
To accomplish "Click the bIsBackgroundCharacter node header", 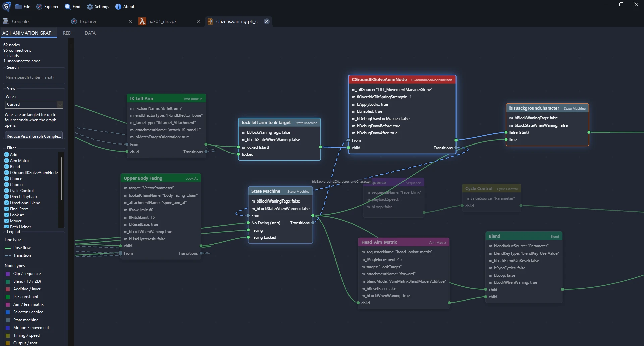I will (547, 108).
